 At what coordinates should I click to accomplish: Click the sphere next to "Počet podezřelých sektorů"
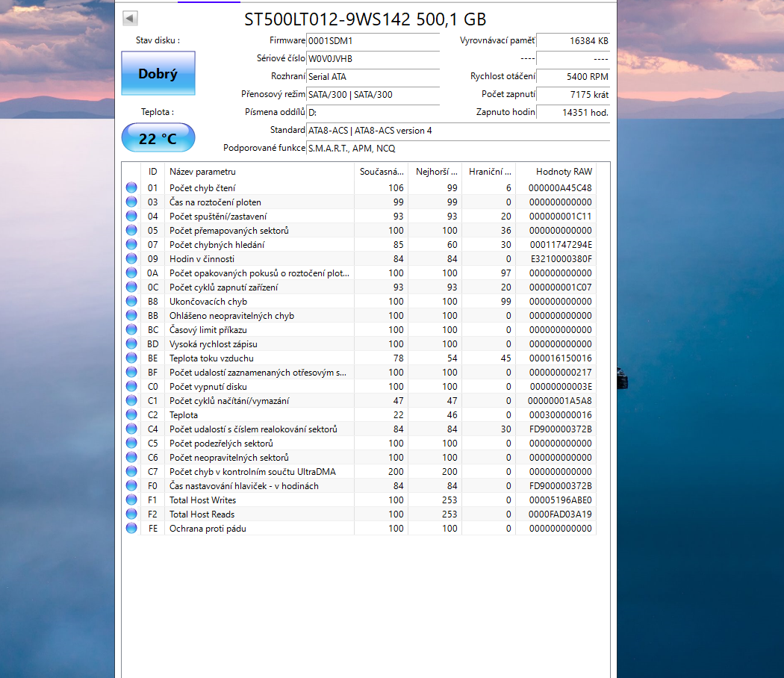click(131, 443)
